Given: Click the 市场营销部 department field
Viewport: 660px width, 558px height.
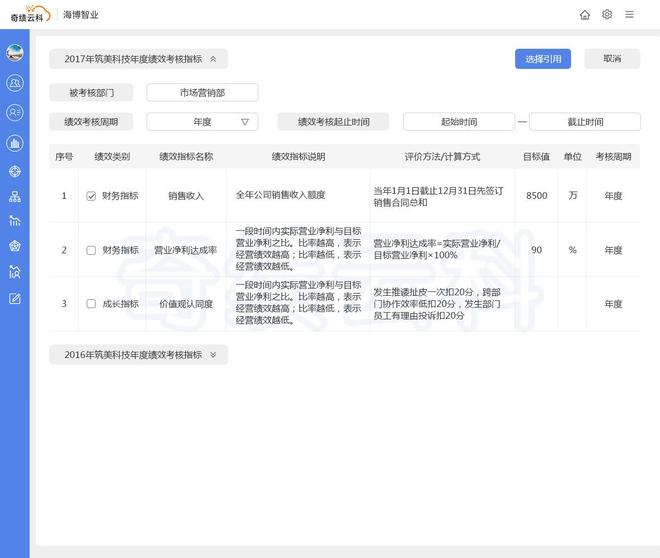Looking at the screenshot, I should tap(202, 93).
